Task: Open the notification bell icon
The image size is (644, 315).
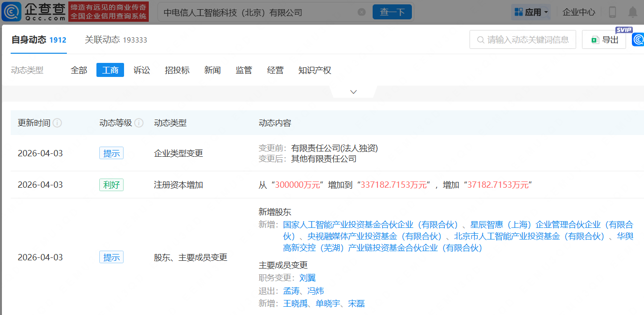Action: [634, 12]
